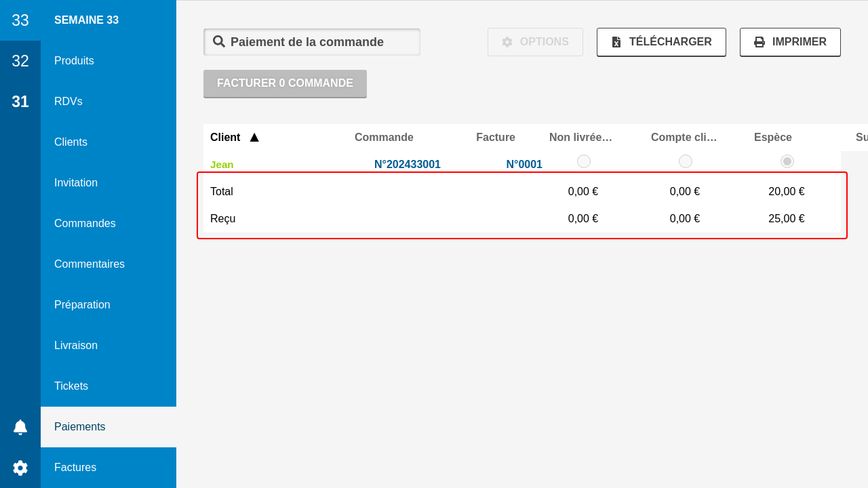Select the Espèce radio for Jean

click(787, 161)
